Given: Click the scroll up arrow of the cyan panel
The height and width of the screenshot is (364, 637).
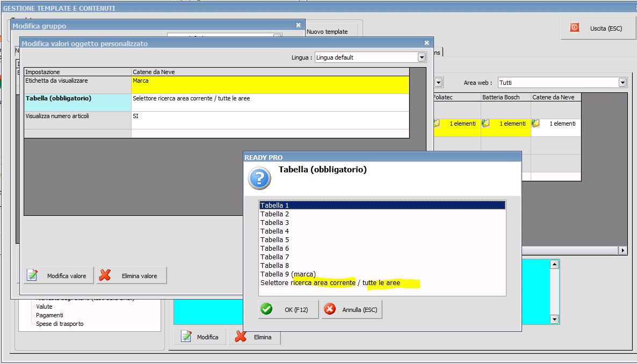Looking at the screenshot, I should click(554, 265).
